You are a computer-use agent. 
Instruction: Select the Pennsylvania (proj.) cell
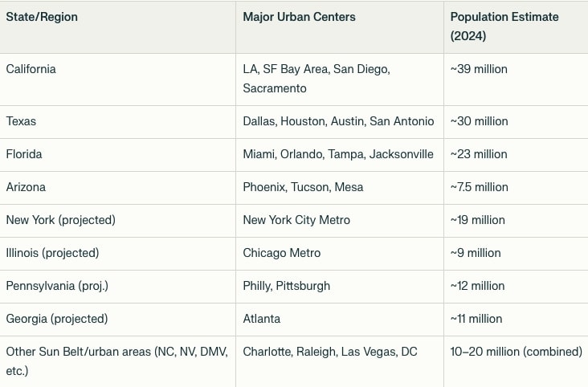(57, 286)
